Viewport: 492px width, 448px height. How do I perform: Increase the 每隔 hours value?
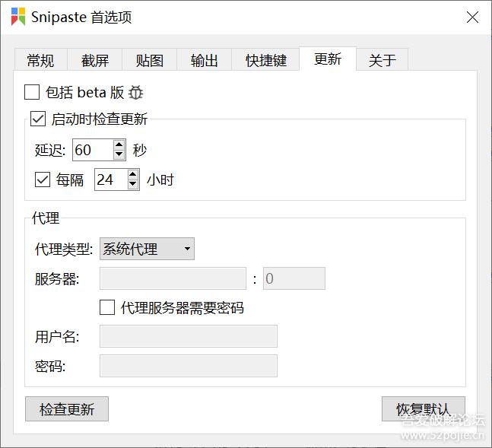click(133, 174)
